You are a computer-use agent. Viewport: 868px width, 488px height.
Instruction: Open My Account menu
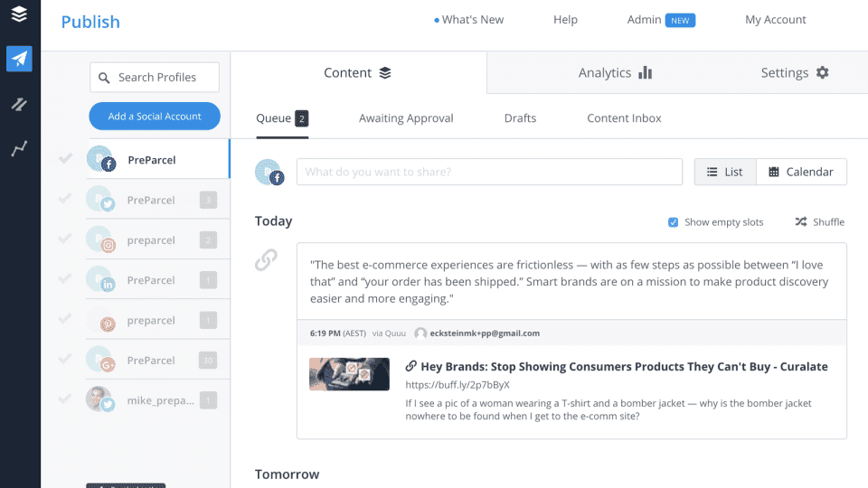pos(775,20)
